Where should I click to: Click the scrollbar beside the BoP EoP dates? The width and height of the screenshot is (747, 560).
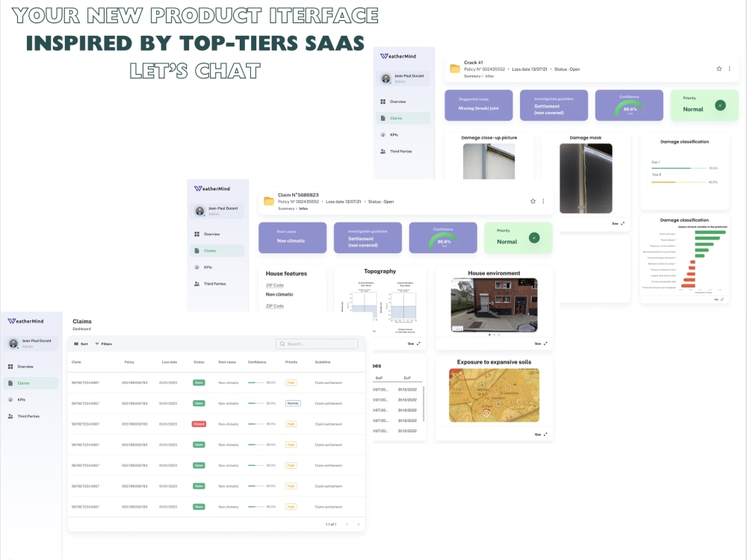tap(424, 404)
